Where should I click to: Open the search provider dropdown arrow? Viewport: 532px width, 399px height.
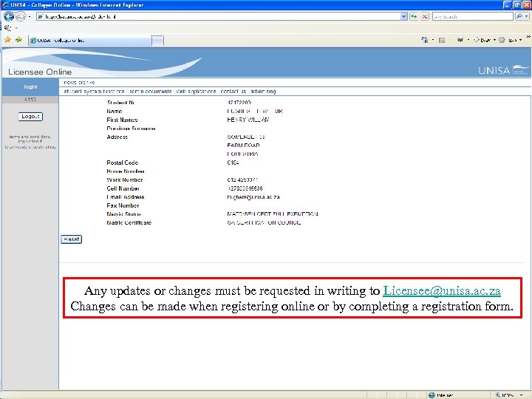(x=527, y=16)
